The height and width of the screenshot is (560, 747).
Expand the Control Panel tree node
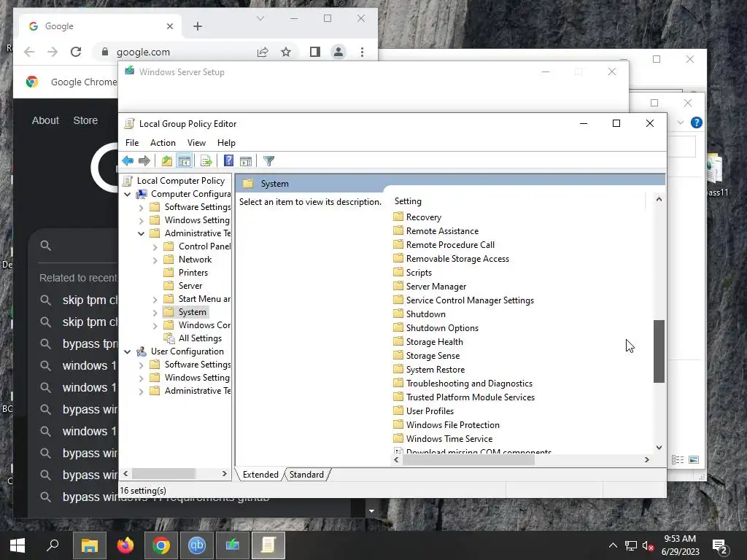[x=155, y=246]
